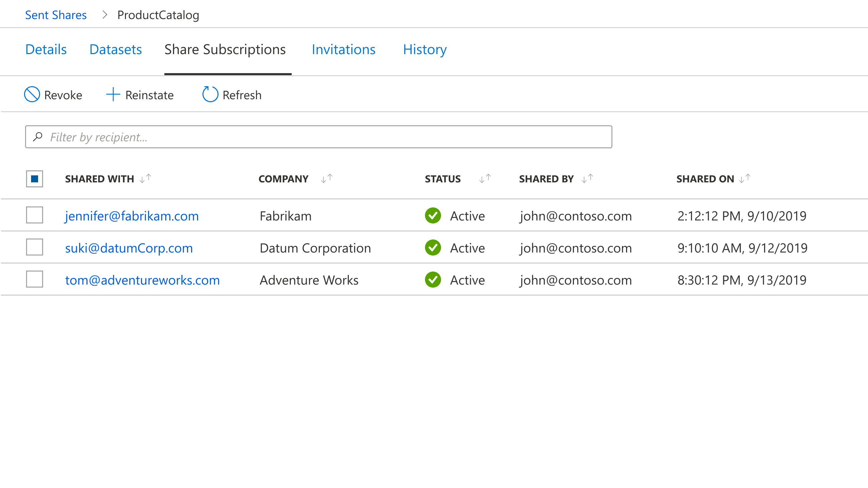This screenshot has width=868, height=488.
Task: Switch to the Invitations tab
Action: pos(343,49)
